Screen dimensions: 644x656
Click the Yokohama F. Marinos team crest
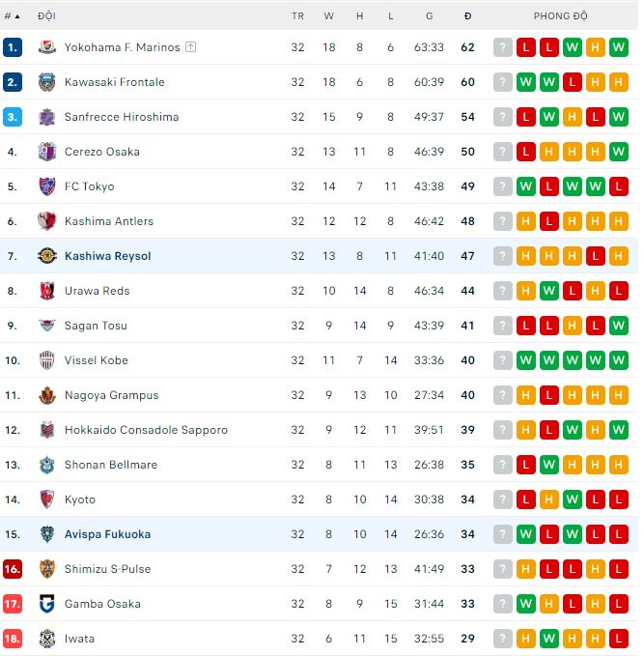coord(47,47)
